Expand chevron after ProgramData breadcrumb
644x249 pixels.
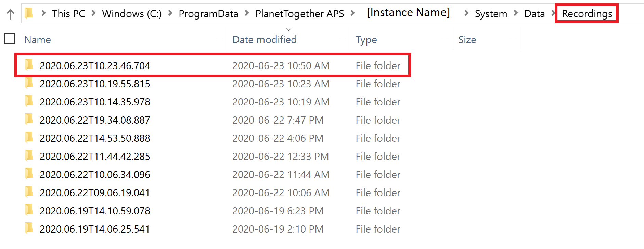247,13
